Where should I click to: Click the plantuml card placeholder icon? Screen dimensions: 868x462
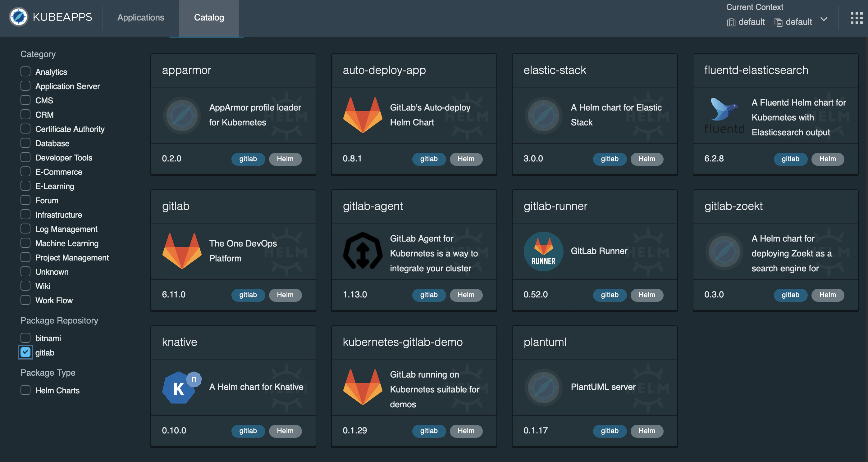[543, 387]
